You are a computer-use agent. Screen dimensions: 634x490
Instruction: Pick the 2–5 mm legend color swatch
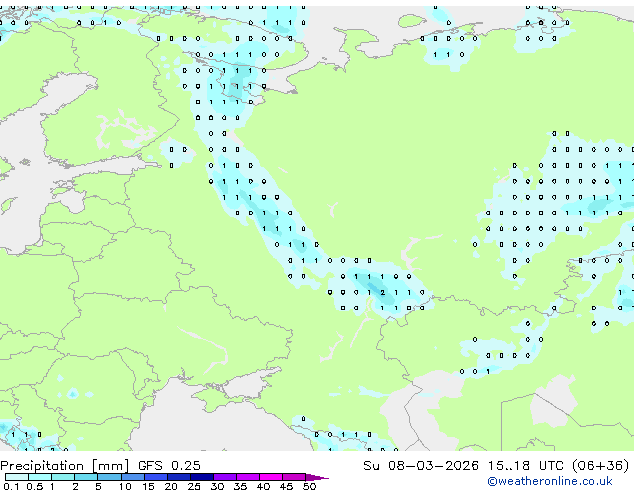86,477
